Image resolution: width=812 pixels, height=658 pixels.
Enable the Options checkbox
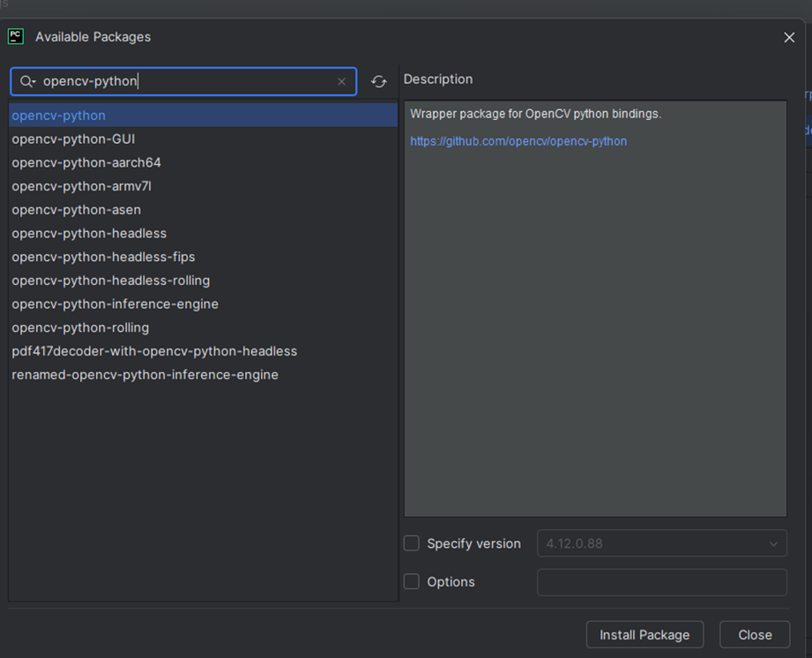pyautogui.click(x=412, y=582)
